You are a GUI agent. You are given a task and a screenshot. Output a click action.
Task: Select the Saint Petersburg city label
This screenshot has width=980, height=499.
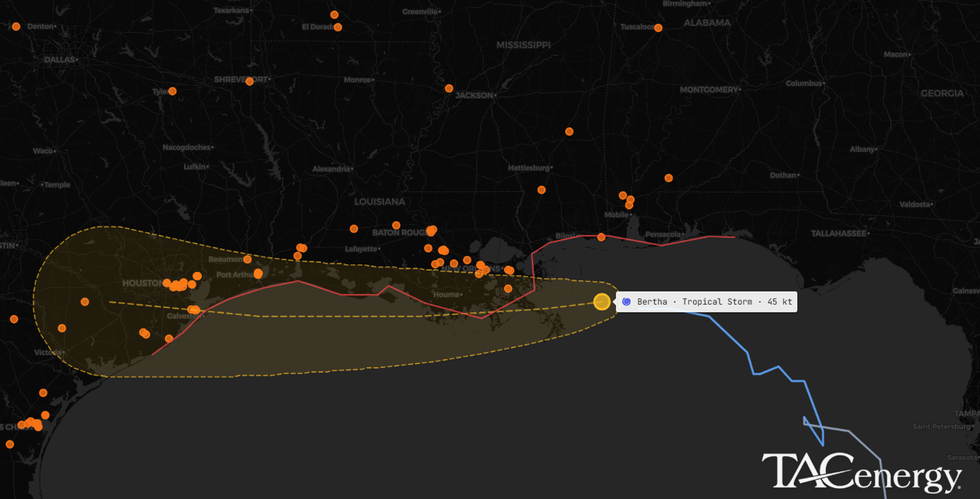(941, 427)
